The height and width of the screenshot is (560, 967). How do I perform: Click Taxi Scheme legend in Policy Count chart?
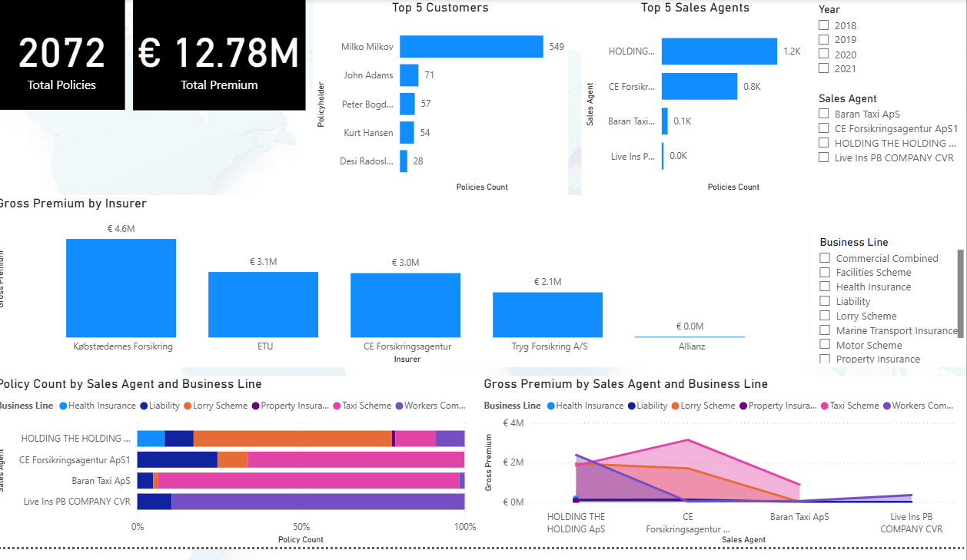[361, 406]
